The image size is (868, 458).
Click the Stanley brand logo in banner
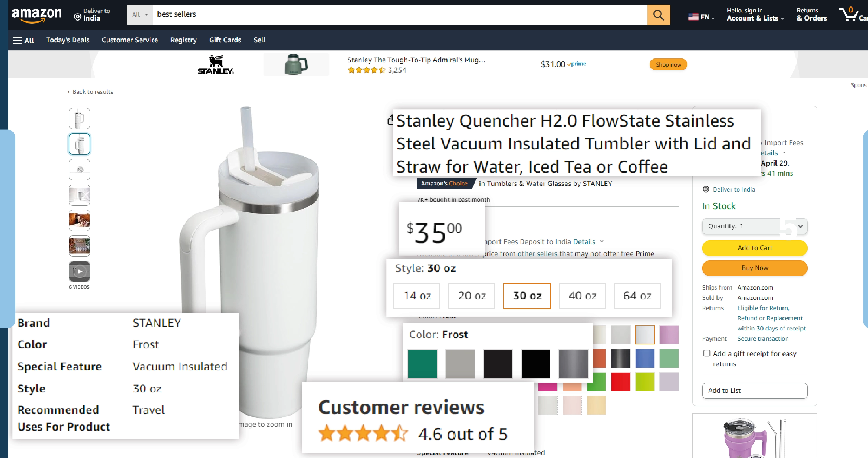[216, 64]
